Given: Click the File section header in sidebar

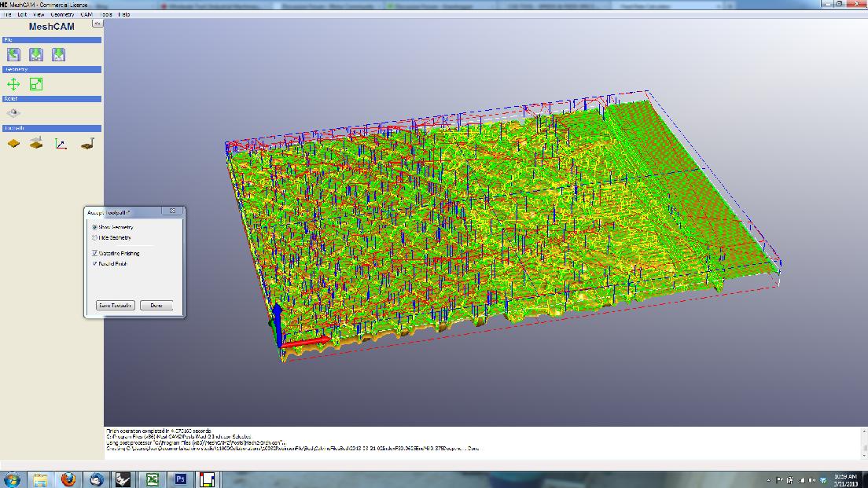Looking at the screenshot, I should pyautogui.click(x=52, y=40).
